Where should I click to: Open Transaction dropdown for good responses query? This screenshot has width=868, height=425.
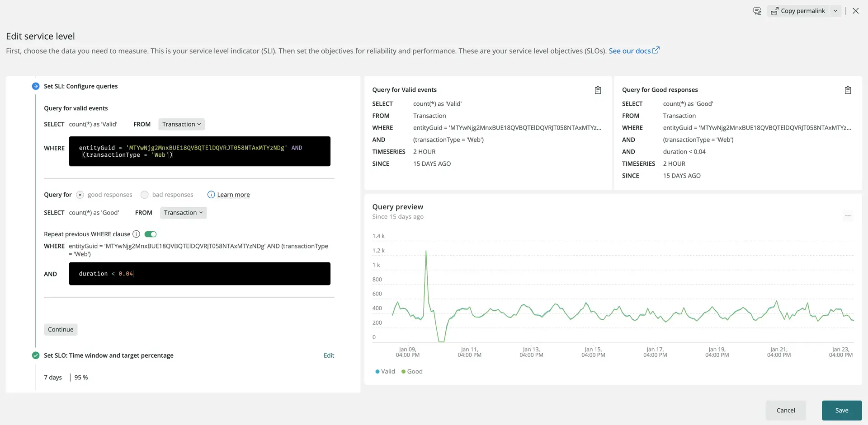[x=183, y=213]
